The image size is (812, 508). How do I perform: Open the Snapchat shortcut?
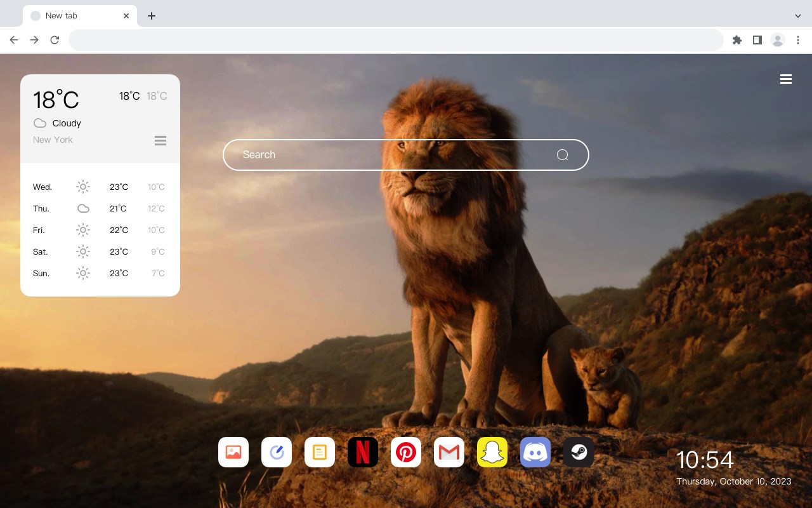492,452
